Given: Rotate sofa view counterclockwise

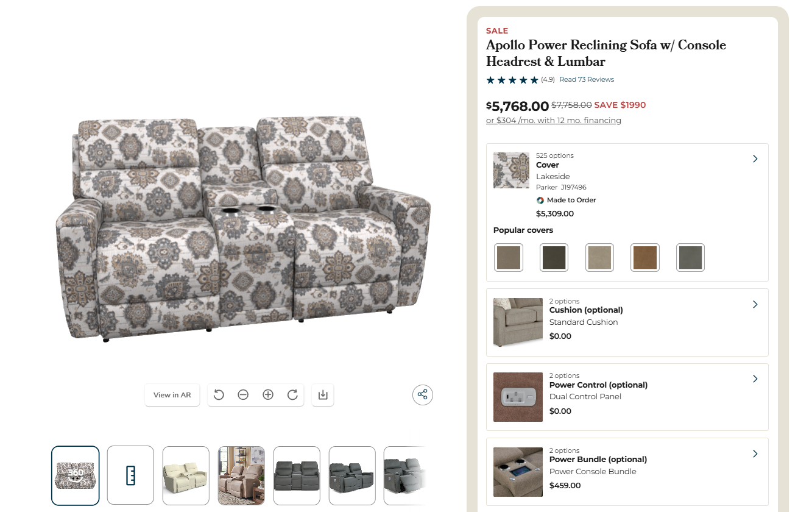Looking at the screenshot, I should pos(219,395).
